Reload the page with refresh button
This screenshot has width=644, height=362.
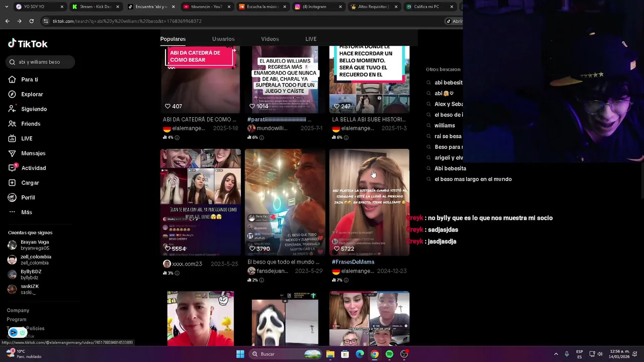(x=31, y=21)
